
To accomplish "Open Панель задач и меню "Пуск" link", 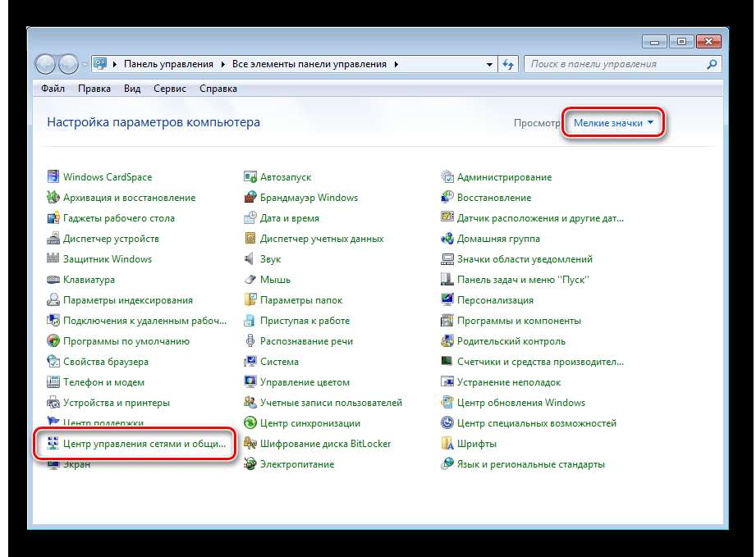I will coord(523,280).
